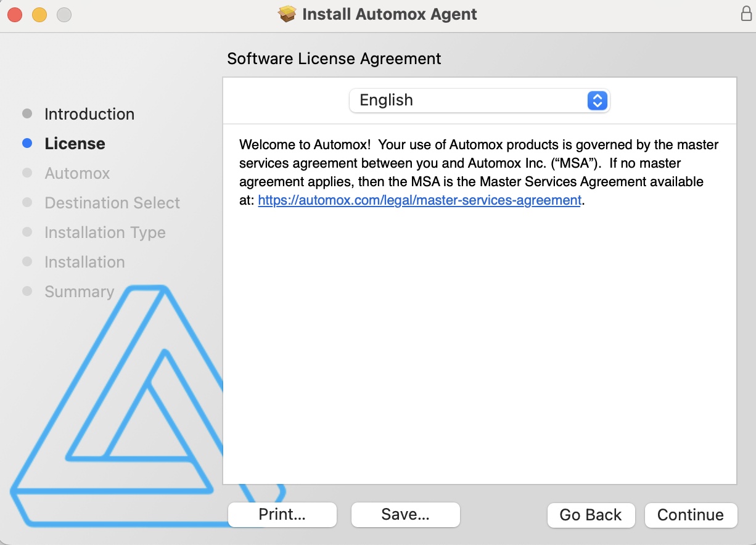756x545 pixels.
Task: Click the Print... button
Action: tap(282, 515)
